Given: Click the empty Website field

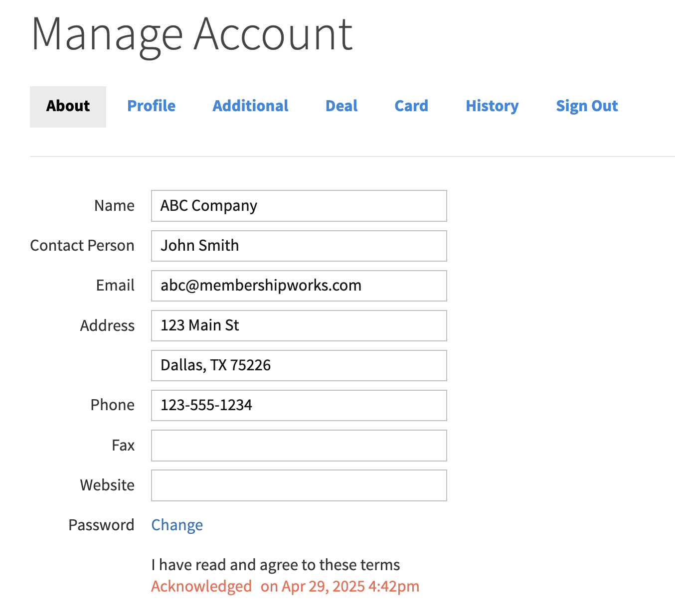Looking at the screenshot, I should (x=299, y=485).
